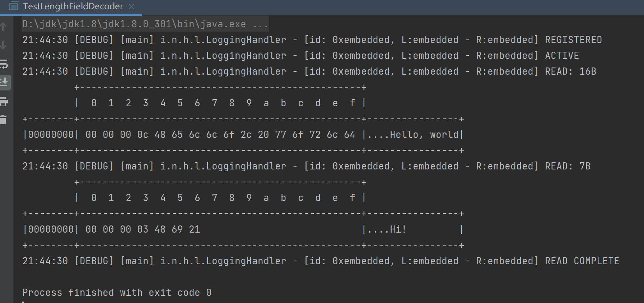644x303 pixels.
Task: Click the READ: 7B log line
Action: [x=306, y=166]
